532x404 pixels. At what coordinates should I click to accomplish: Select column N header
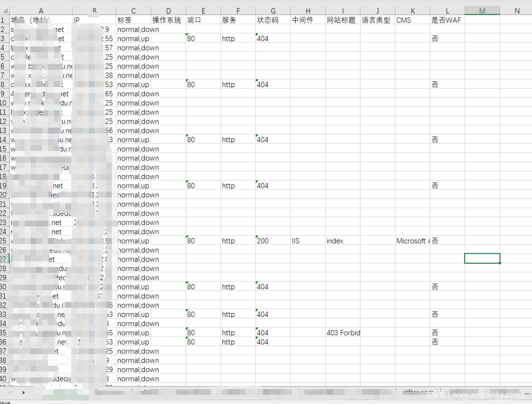[517, 11]
